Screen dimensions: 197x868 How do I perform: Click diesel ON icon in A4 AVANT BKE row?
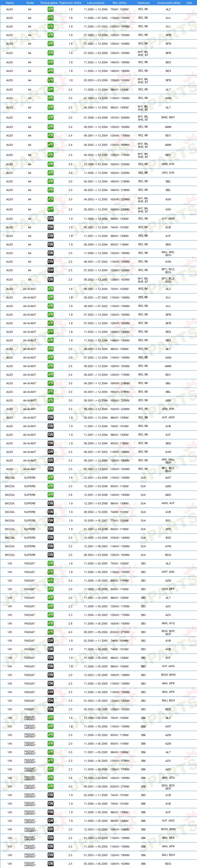click(x=50, y=443)
